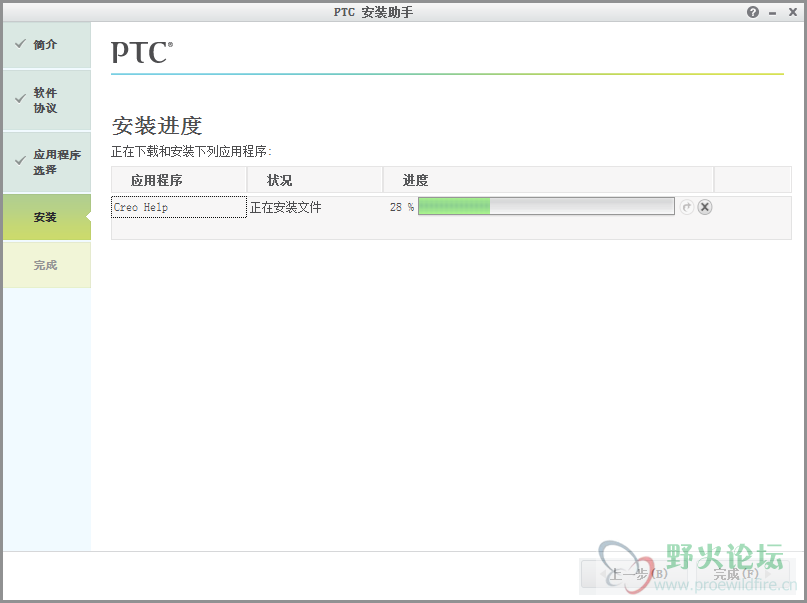The width and height of the screenshot is (807, 603).
Task: Click the 安装进度 heading
Action: point(157,126)
